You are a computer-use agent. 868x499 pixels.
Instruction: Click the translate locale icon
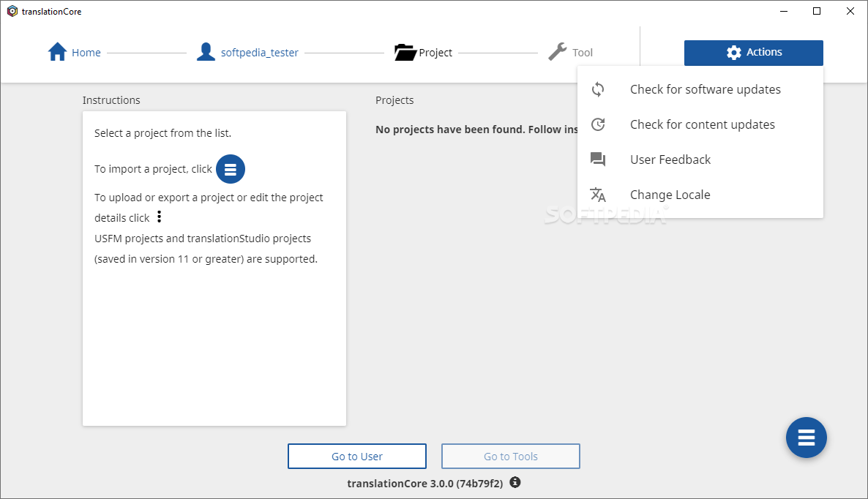(598, 195)
